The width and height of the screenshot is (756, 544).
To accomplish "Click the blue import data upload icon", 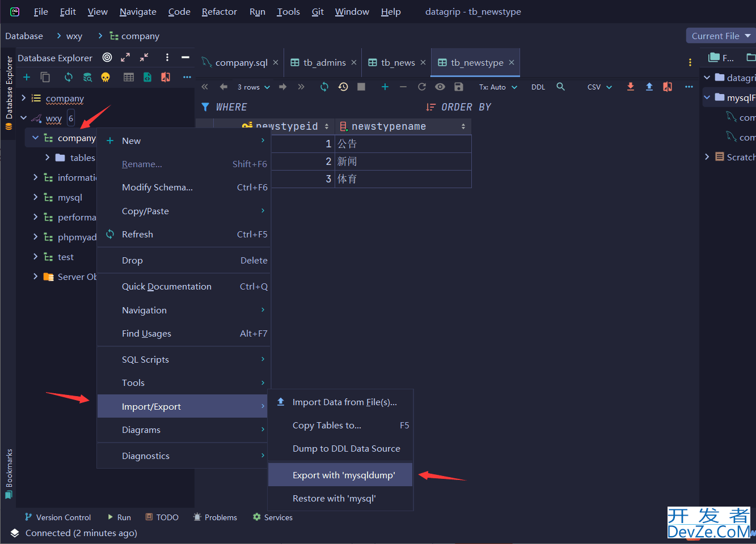I will [649, 87].
